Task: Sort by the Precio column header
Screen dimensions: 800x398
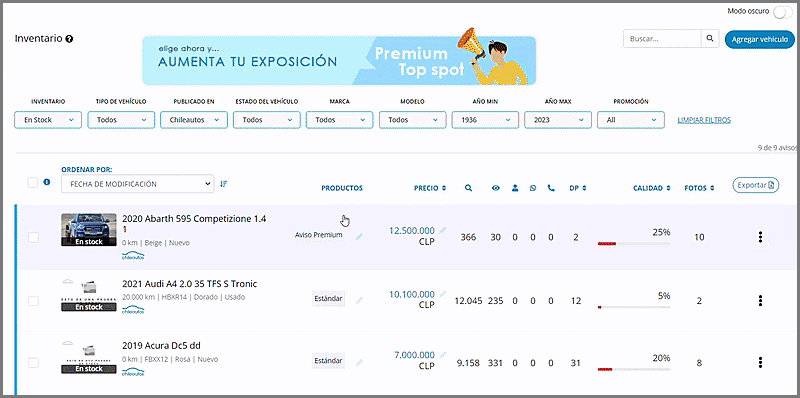Action: click(x=430, y=188)
